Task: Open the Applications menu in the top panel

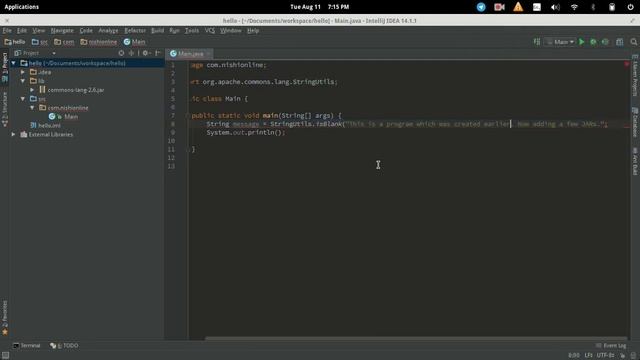Action: click(22, 7)
